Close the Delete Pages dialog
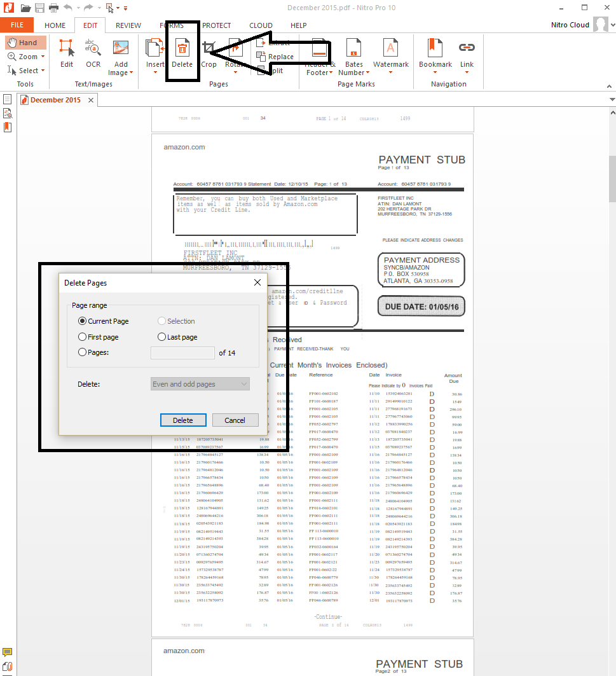The height and width of the screenshot is (676, 616). click(x=257, y=282)
